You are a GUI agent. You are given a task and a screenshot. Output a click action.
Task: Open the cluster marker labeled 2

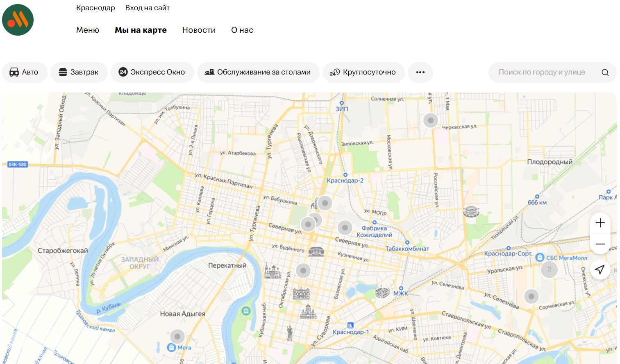click(x=549, y=269)
